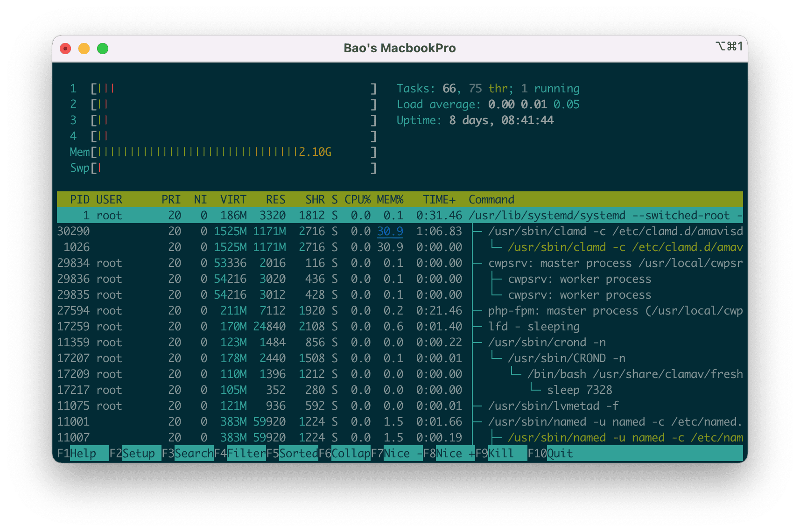Click the CPU 2 usage meter
800x532 pixels.
tap(224, 104)
